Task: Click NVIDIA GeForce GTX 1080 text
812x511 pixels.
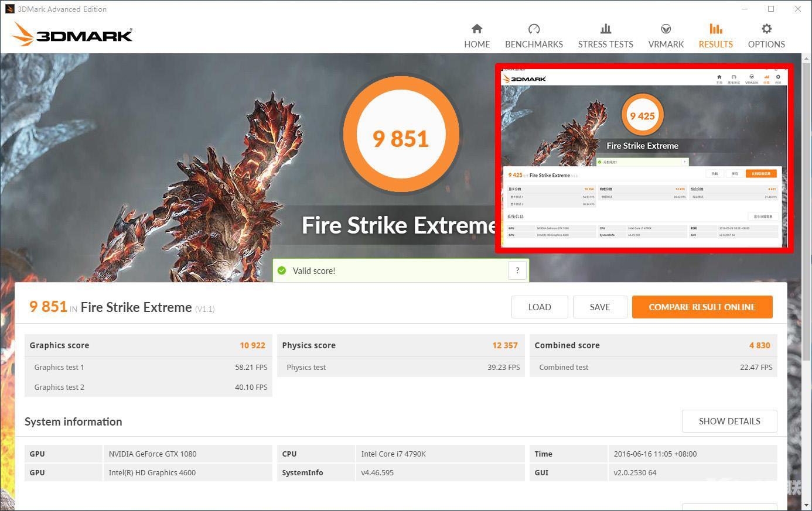Action: coord(152,454)
